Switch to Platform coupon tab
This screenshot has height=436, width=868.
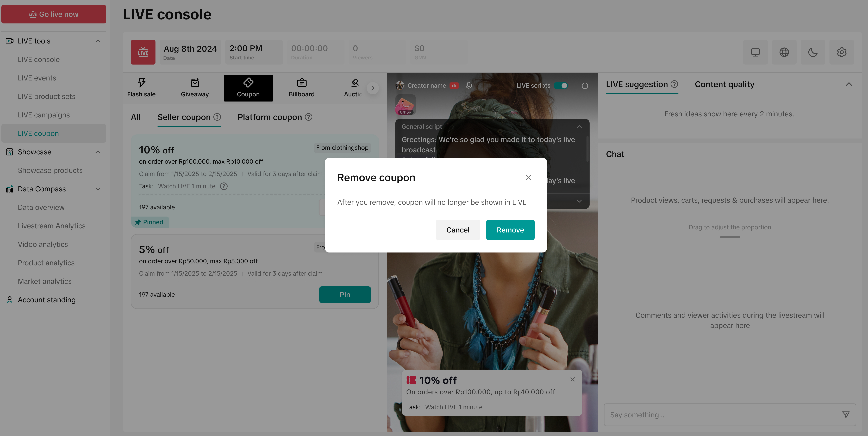coord(270,117)
